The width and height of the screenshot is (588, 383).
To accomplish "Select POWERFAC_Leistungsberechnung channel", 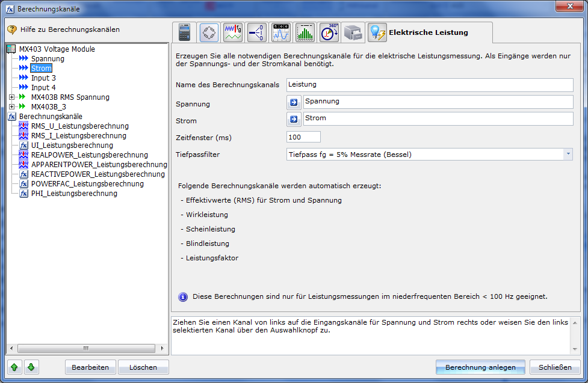I will point(87,184).
